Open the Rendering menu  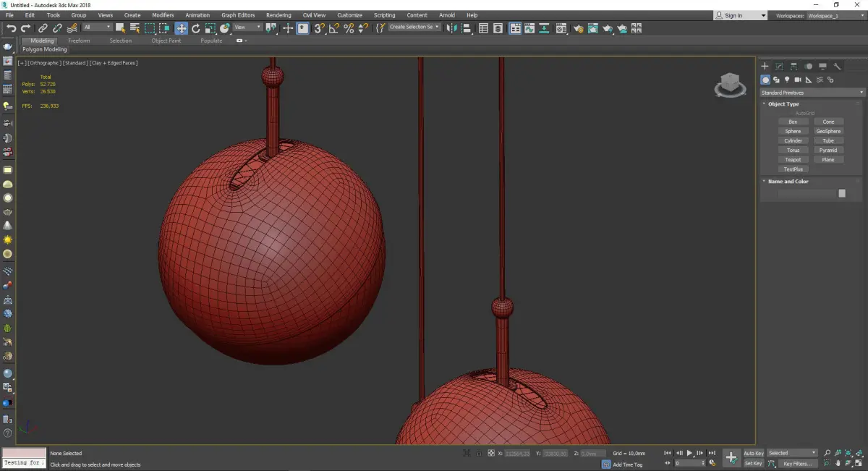click(278, 15)
